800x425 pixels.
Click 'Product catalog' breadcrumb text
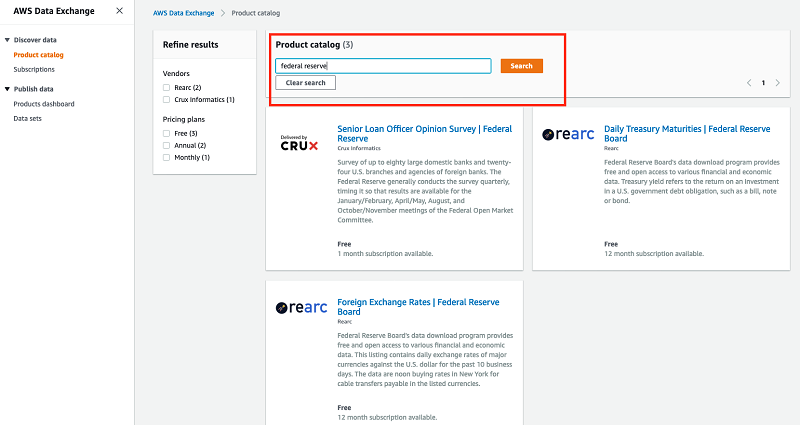(x=256, y=13)
